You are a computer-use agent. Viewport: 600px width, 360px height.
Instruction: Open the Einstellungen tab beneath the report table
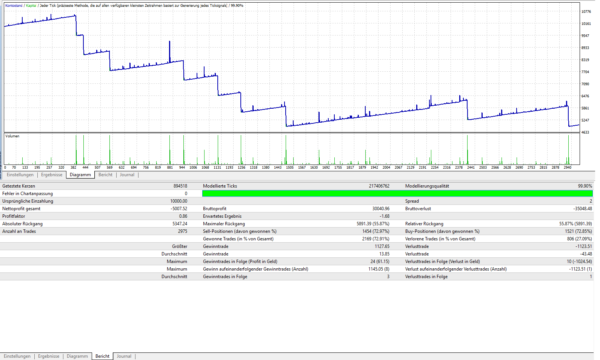click(x=17, y=356)
